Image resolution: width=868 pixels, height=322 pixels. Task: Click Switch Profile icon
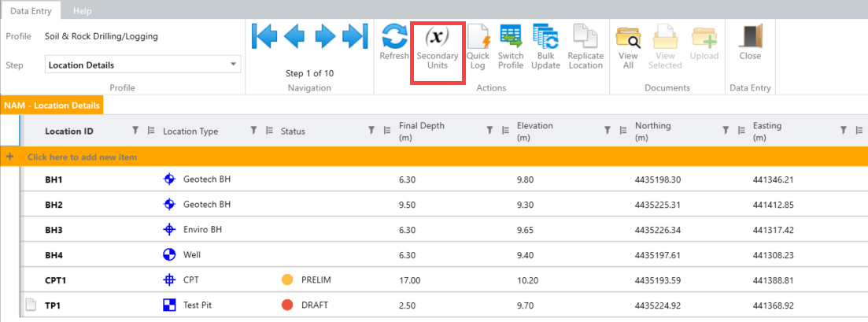[511, 47]
